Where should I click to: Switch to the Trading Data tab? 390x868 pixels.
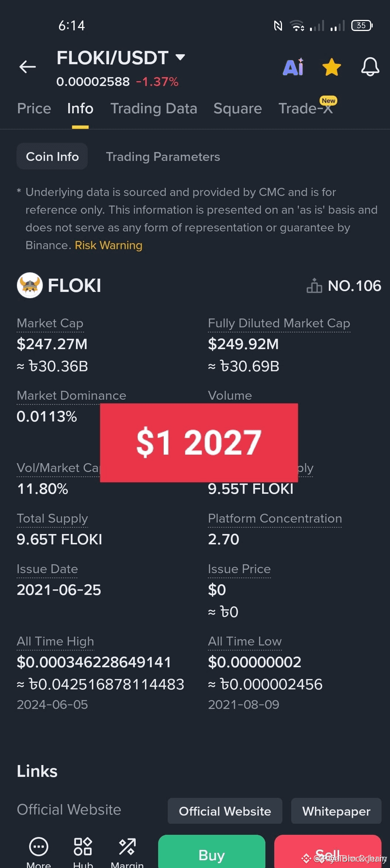[x=154, y=108]
